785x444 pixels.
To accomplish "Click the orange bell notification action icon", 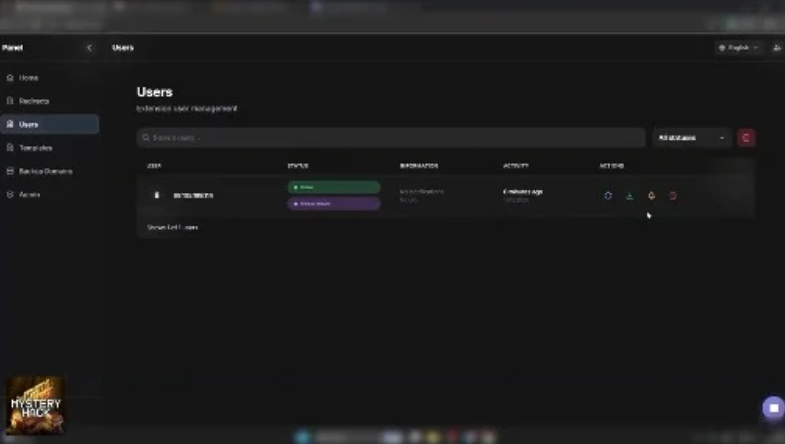I will click(651, 196).
